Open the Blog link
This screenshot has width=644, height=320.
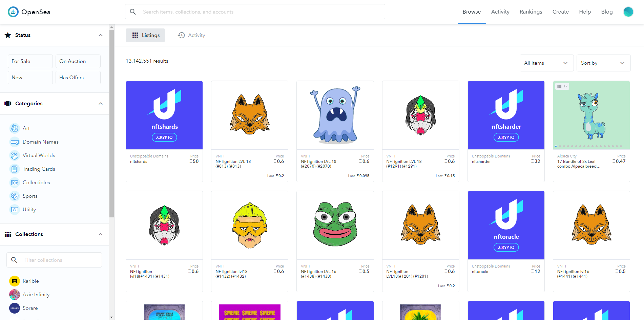[607, 12]
